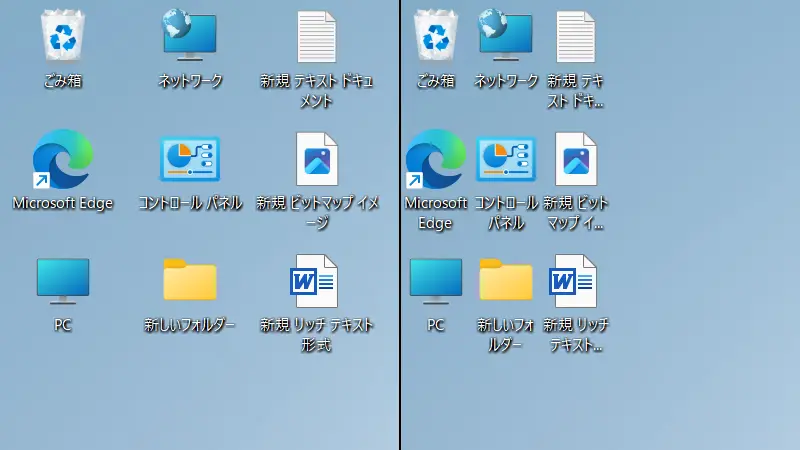The image size is (800, 450).
Task: Click the '新しいフォルダー' label in right desktop
Action: coord(506,335)
